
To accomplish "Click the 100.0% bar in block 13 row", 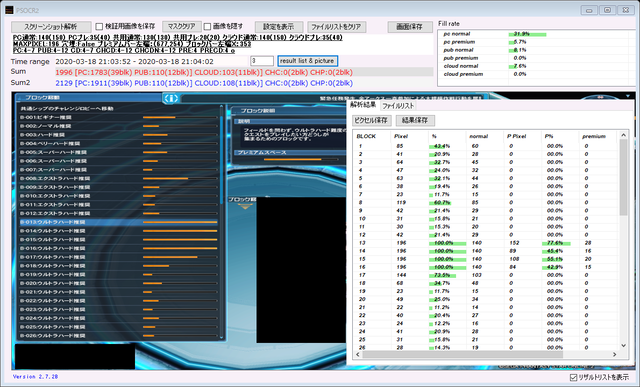I will click(x=447, y=243).
